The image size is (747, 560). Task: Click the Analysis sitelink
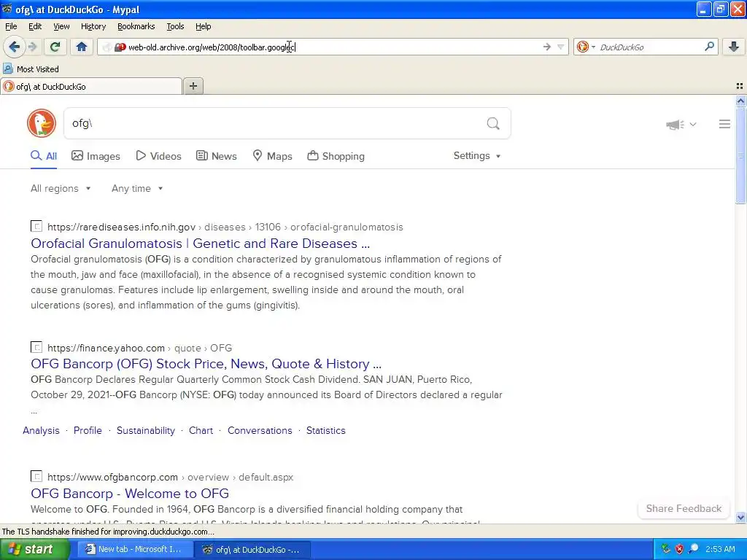coord(41,430)
